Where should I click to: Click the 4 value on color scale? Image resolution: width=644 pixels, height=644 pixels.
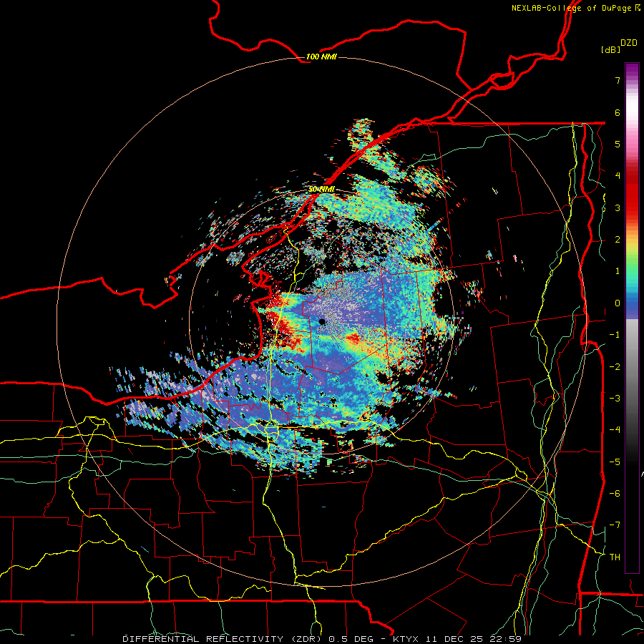click(x=618, y=176)
